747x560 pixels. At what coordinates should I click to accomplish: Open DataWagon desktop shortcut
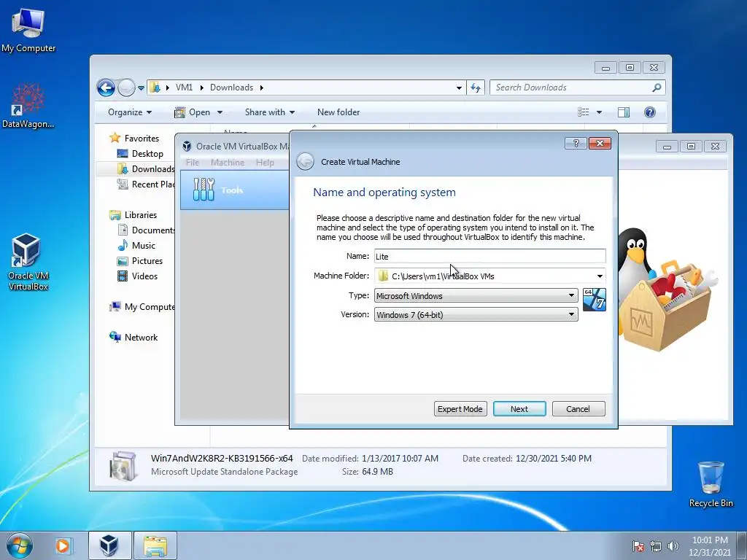click(x=28, y=106)
